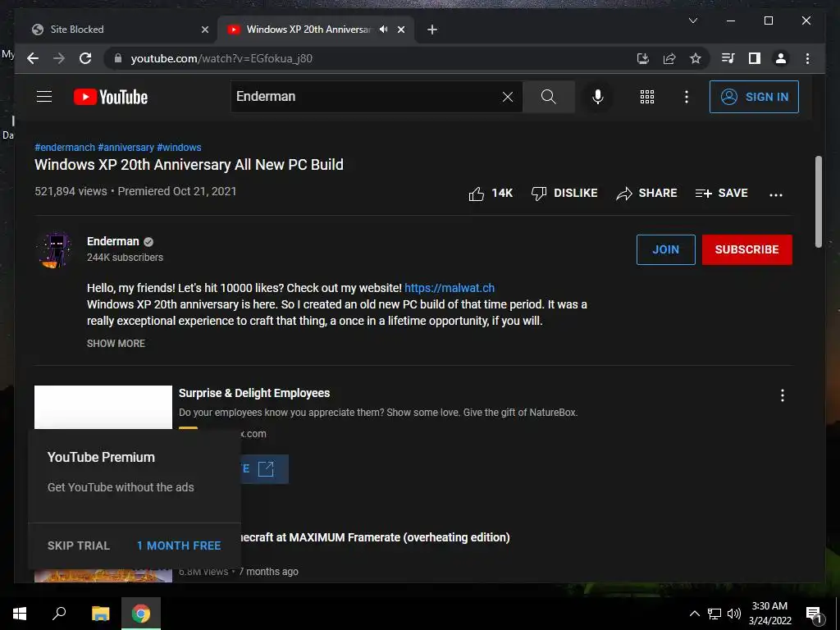
Task: Click Chrome taskbar icon
Action: 141,614
